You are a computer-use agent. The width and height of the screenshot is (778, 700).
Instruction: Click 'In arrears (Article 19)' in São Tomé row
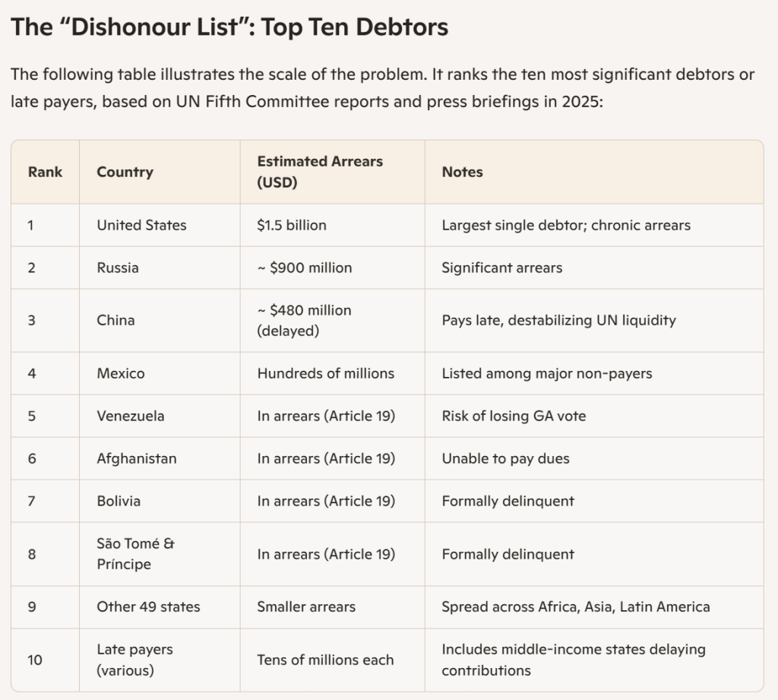point(326,555)
